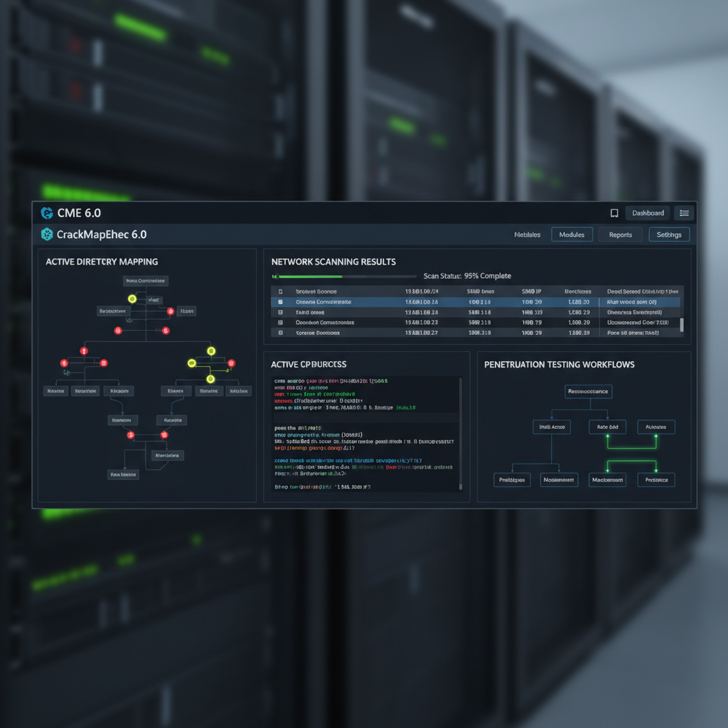Click the yellow domain controller node in the map
This screenshot has width=728, height=728.
[132, 299]
